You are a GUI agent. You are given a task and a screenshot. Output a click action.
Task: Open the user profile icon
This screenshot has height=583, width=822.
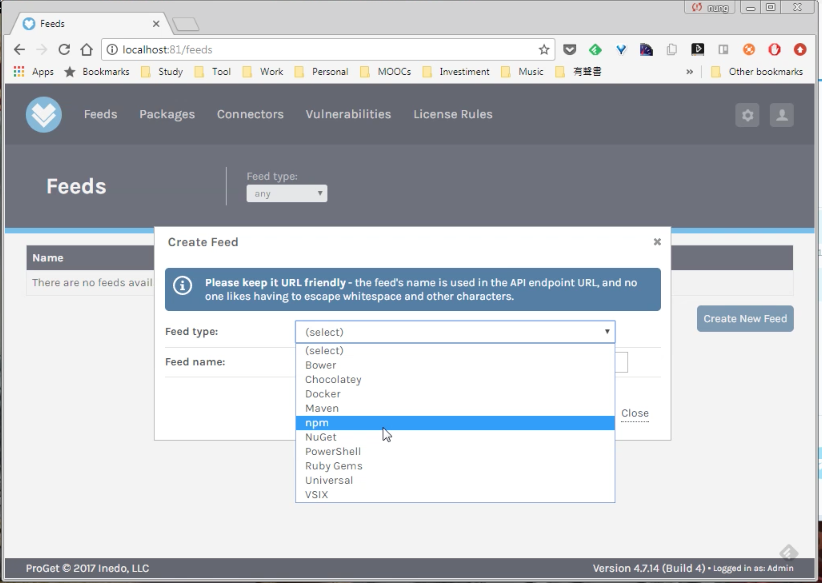[x=782, y=115]
